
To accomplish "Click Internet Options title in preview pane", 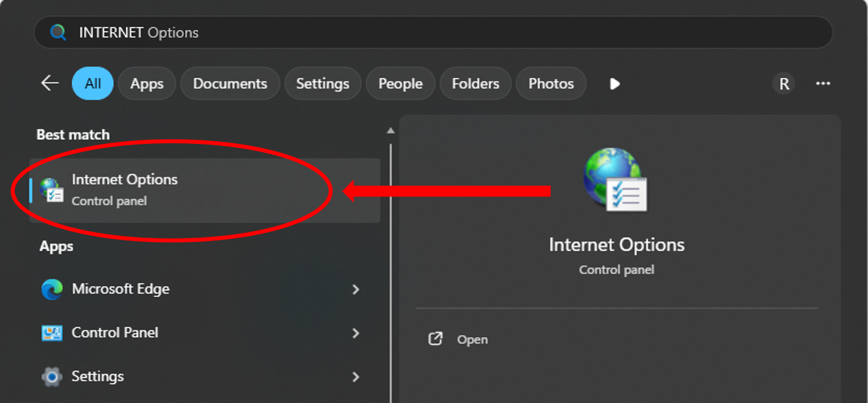I will [x=617, y=244].
